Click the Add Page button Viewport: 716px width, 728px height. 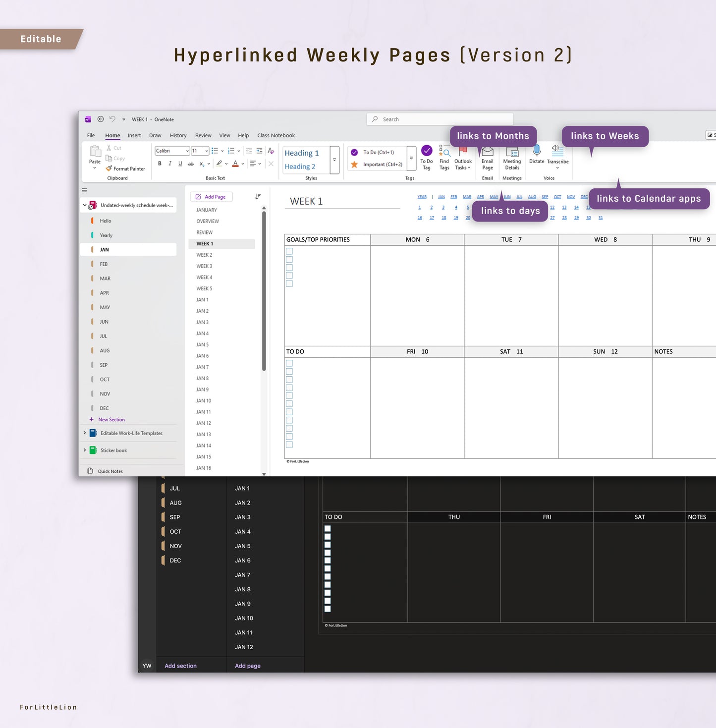211,196
